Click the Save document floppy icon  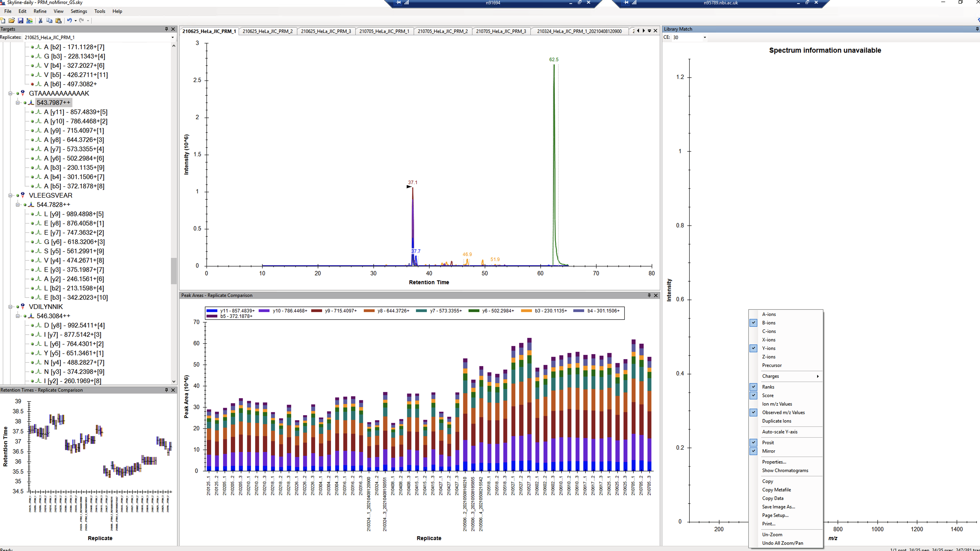click(20, 20)
